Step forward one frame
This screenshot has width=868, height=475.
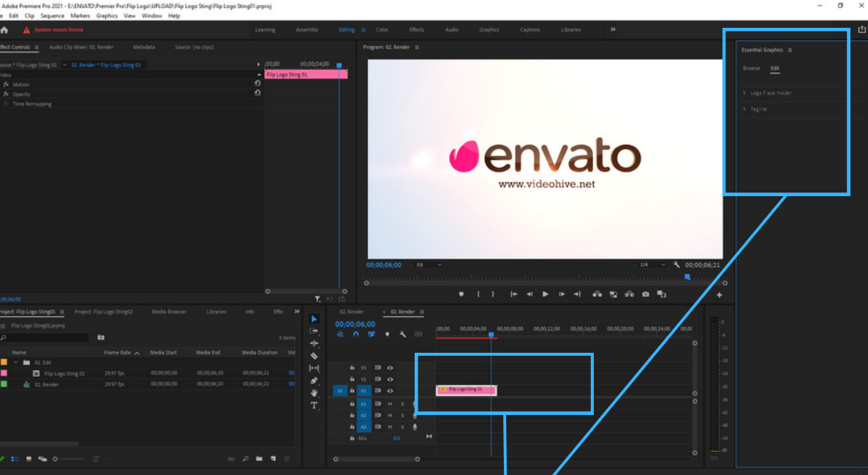[x=562, y=294]
